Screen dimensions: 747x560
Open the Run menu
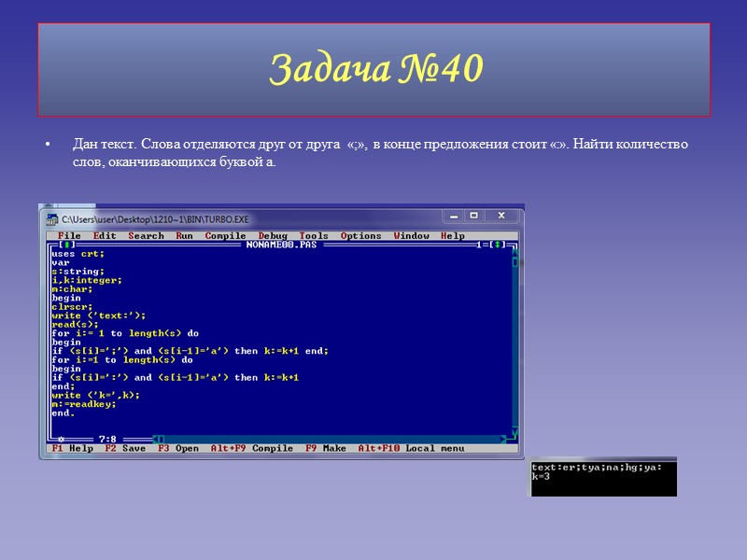184,236
